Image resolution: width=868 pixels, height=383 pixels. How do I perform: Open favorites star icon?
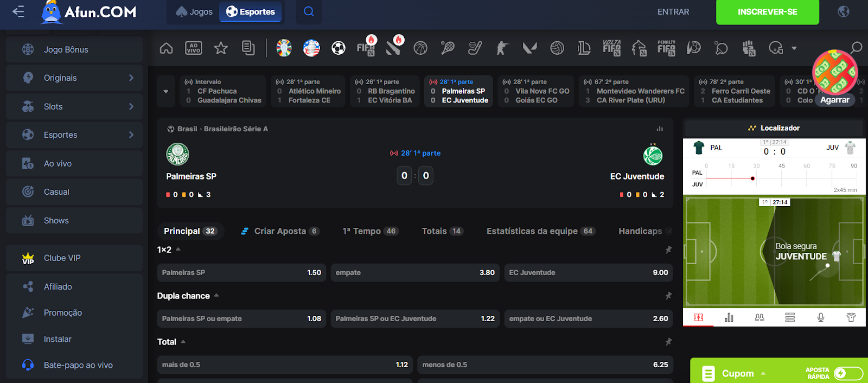pyautogui.click(x=221, y=48)
